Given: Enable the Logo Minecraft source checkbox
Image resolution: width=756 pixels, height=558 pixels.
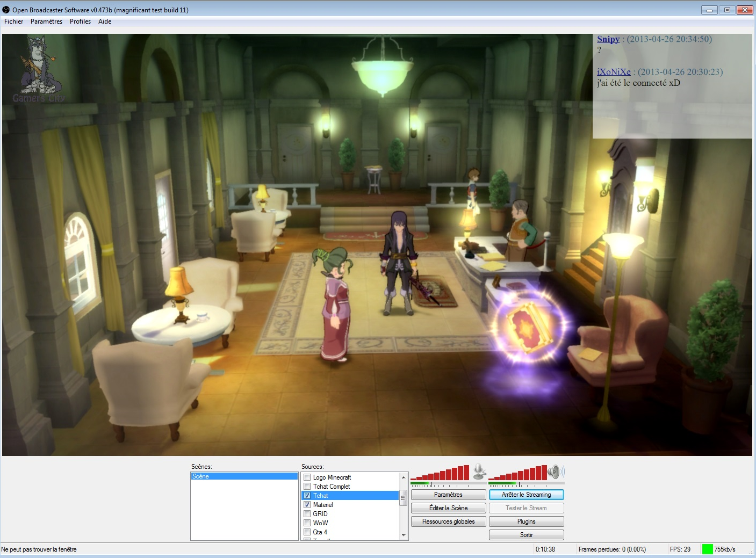Looking at the screenshot, I should (x=307, y=477).
